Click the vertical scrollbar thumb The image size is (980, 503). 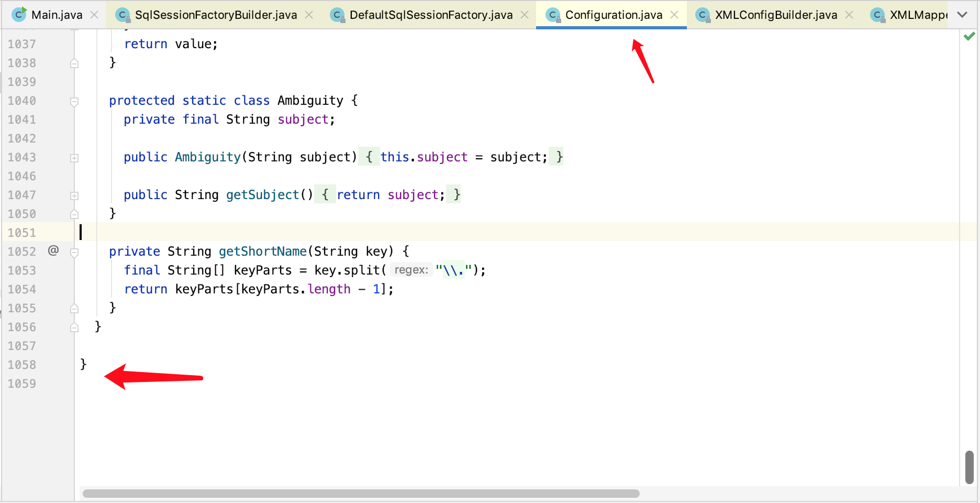pos(969,467)
